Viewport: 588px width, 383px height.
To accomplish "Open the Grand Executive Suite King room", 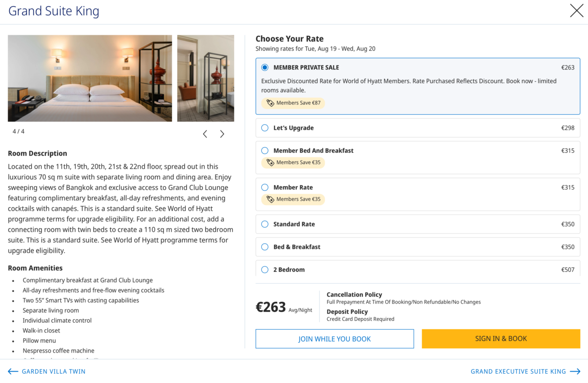I will (518, 372).
